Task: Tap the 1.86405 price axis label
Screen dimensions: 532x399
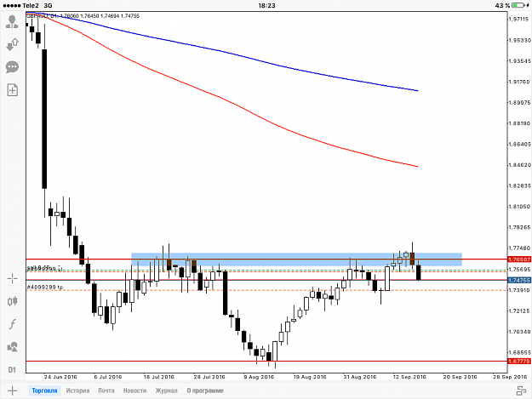Action: coord(519,144)
